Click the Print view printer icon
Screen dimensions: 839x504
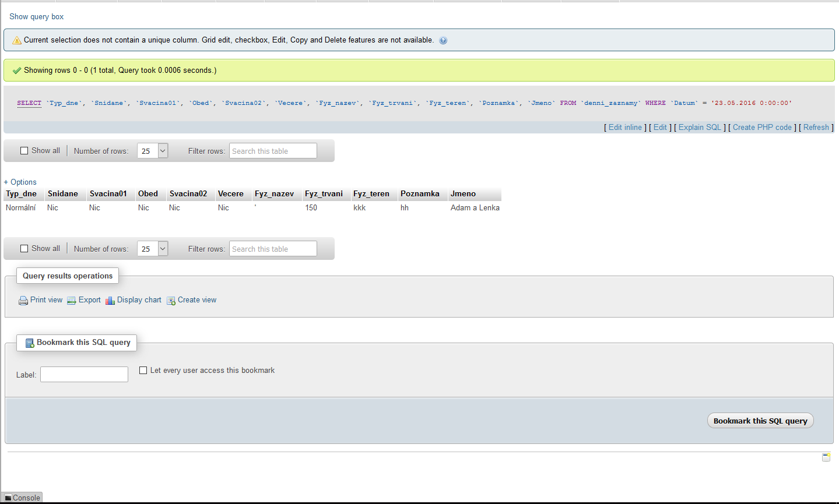pyautogui.click(x=23, y=301)
